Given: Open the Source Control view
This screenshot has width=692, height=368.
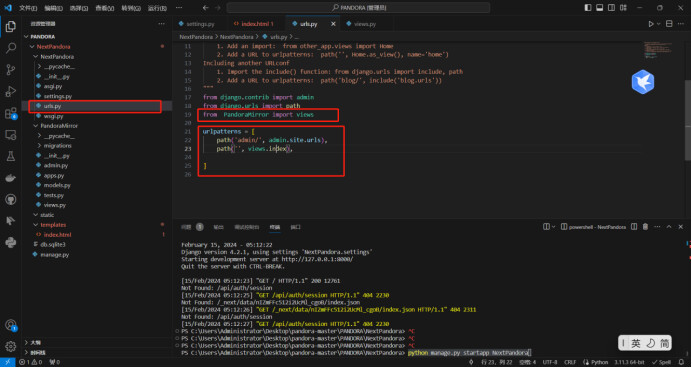Looking at the screenshot, I should 11,70.
